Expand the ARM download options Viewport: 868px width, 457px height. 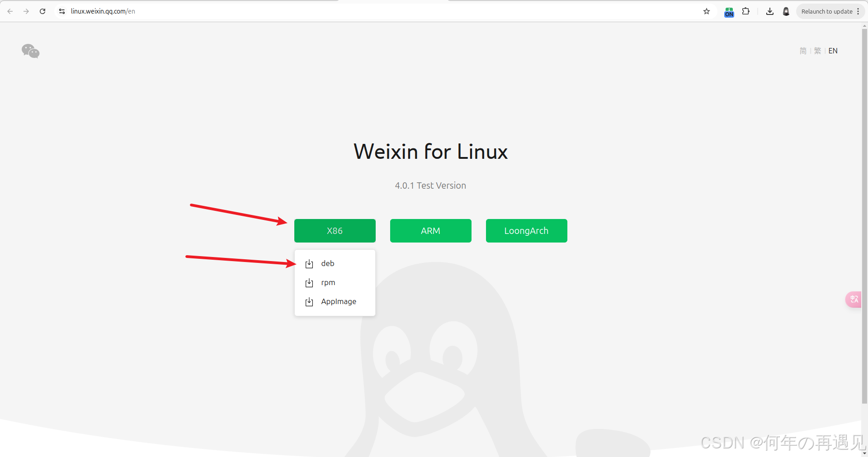(431, 231)
